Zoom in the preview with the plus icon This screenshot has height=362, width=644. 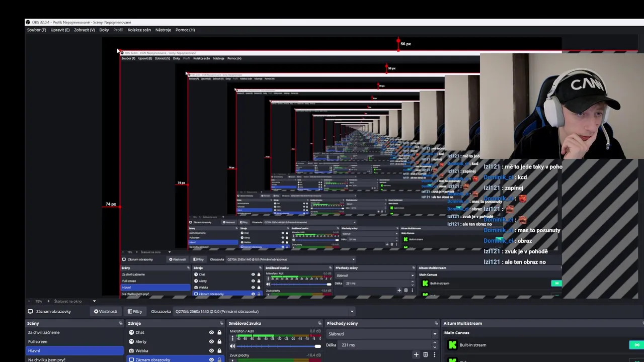coord(48,301)
